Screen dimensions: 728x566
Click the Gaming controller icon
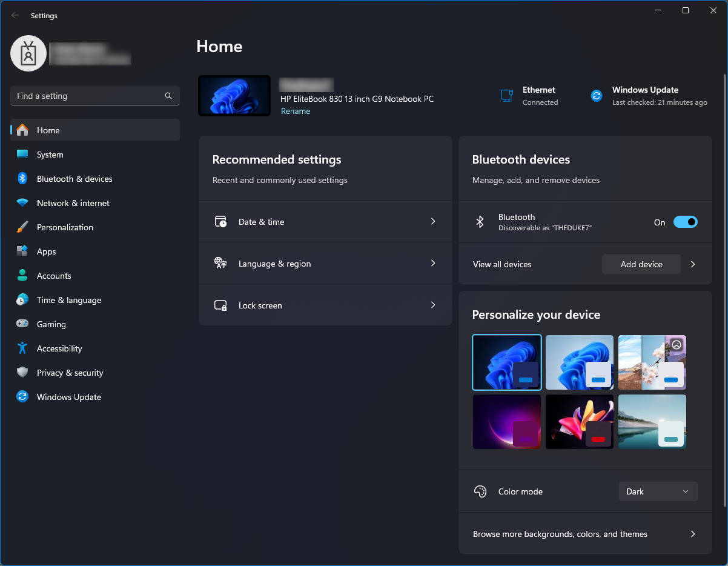tap(22, 324)
